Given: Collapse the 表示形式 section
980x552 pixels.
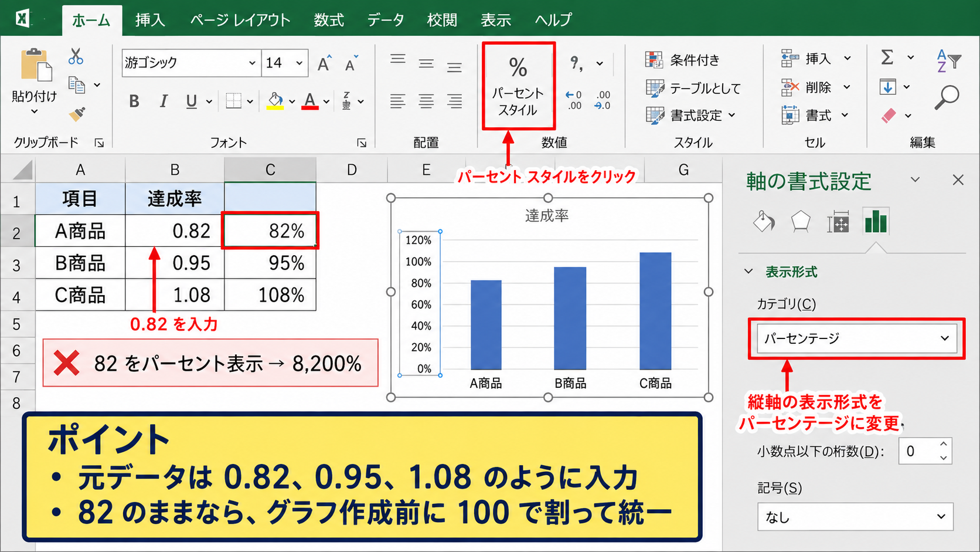Looking at the screenshot, I should pyautogui.click(x=748, y=272).
